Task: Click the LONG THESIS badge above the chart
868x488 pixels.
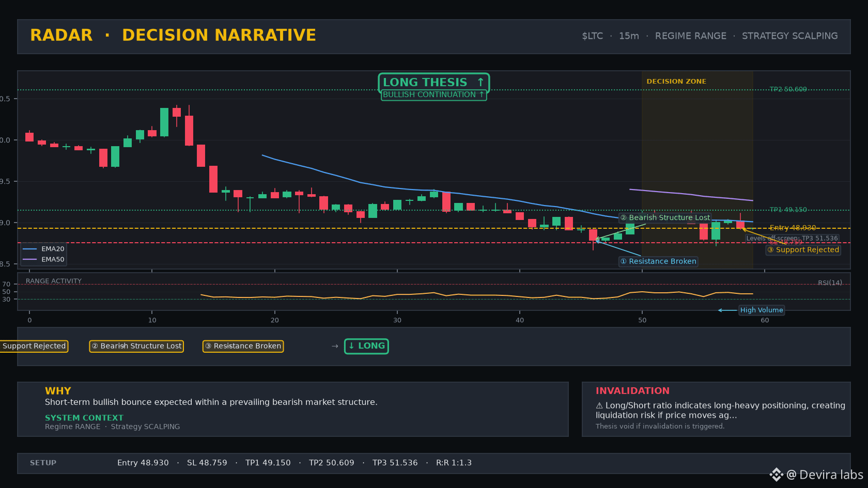Action: click(x=433, y=83)
